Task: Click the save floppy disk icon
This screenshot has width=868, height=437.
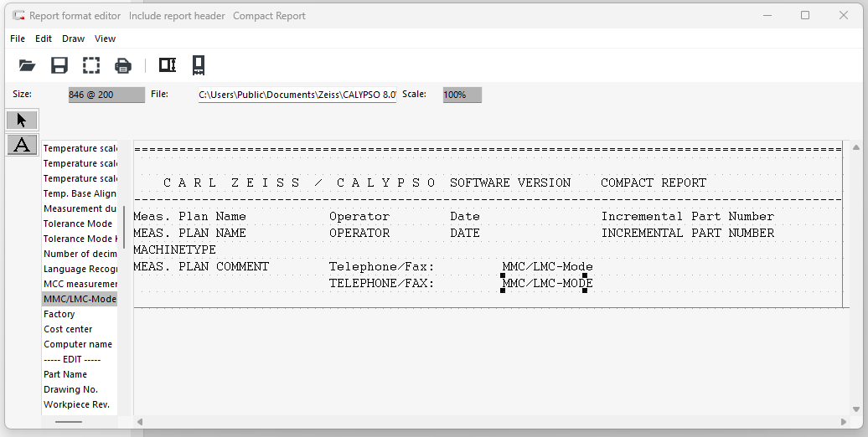Action: (x=59, y=65)
